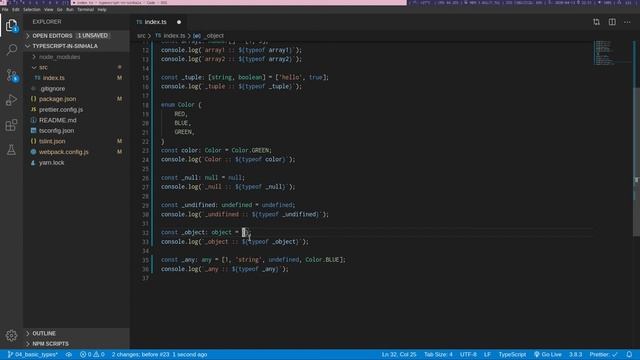
Task: Click the remote sync eye icon in status bar
Action: click(69, 354)
